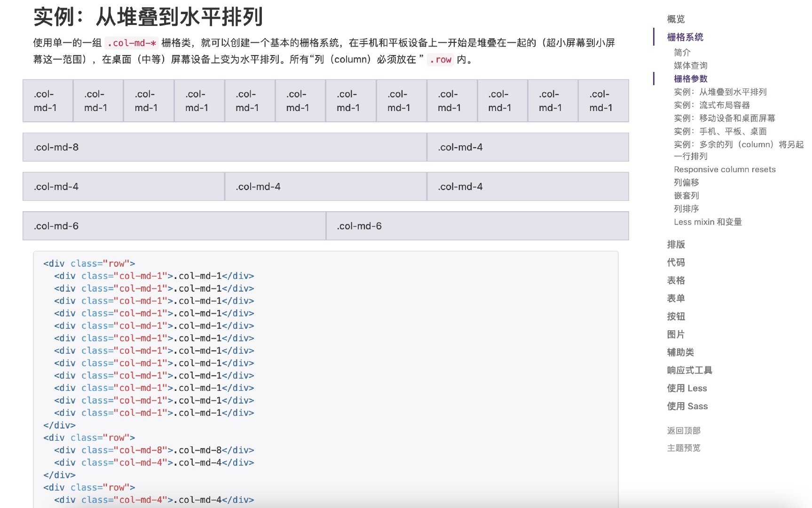Open 实例：流式布局容器 sidebar link
This screenshot has height=508, width=812.
(712, 105)
